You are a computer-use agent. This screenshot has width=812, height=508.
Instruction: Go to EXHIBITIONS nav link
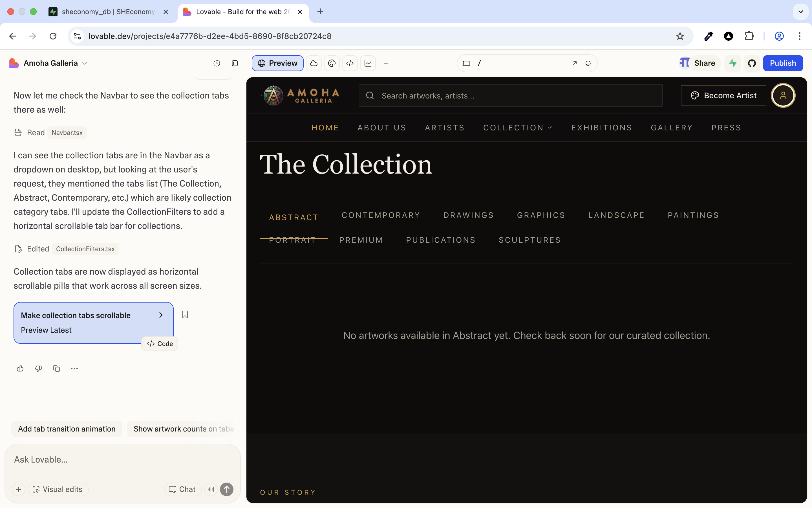click(x=602, y=128)
